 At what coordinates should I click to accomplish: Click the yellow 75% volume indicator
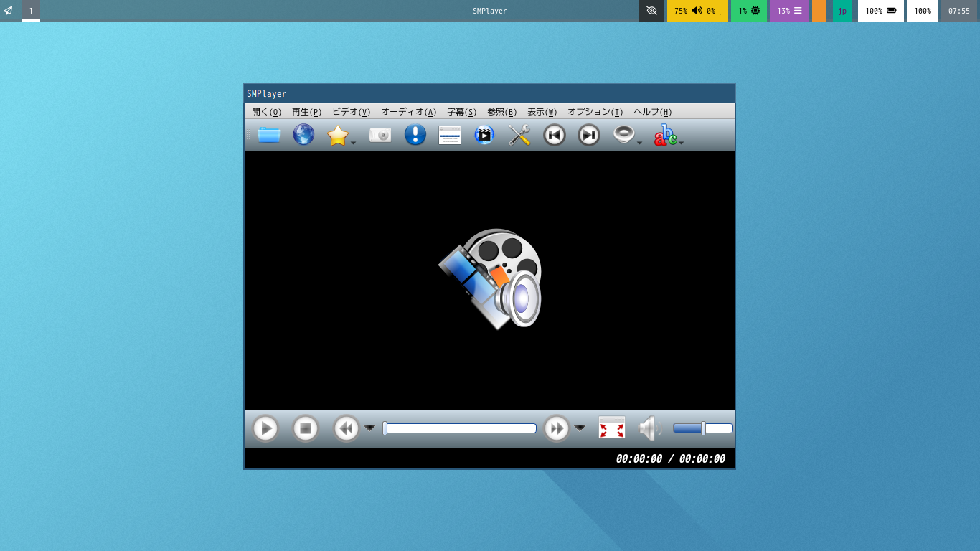click(x=697, y=11)
